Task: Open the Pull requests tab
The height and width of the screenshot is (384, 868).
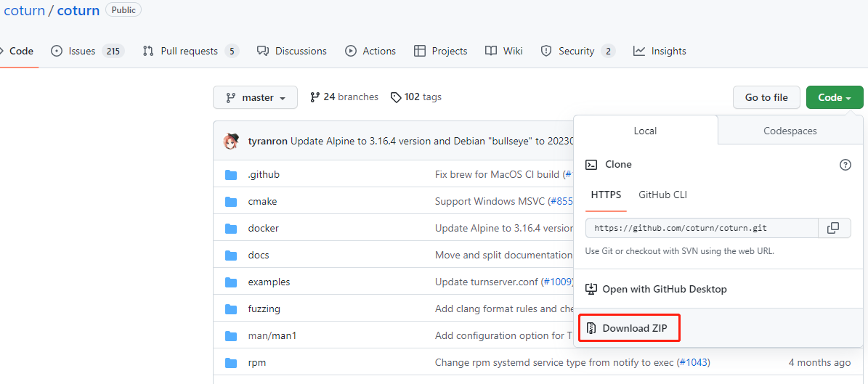Action: pos(190,51)
